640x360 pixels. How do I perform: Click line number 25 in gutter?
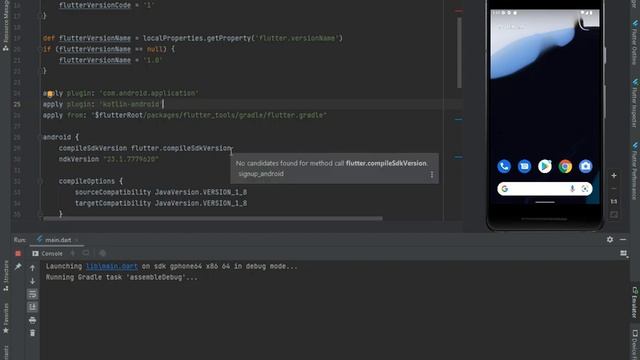17,104
